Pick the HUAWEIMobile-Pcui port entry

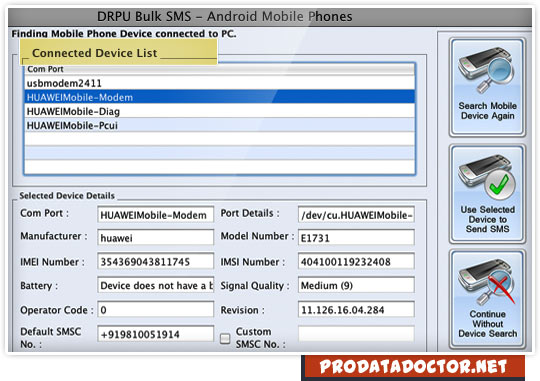click(x=220, y=125)
